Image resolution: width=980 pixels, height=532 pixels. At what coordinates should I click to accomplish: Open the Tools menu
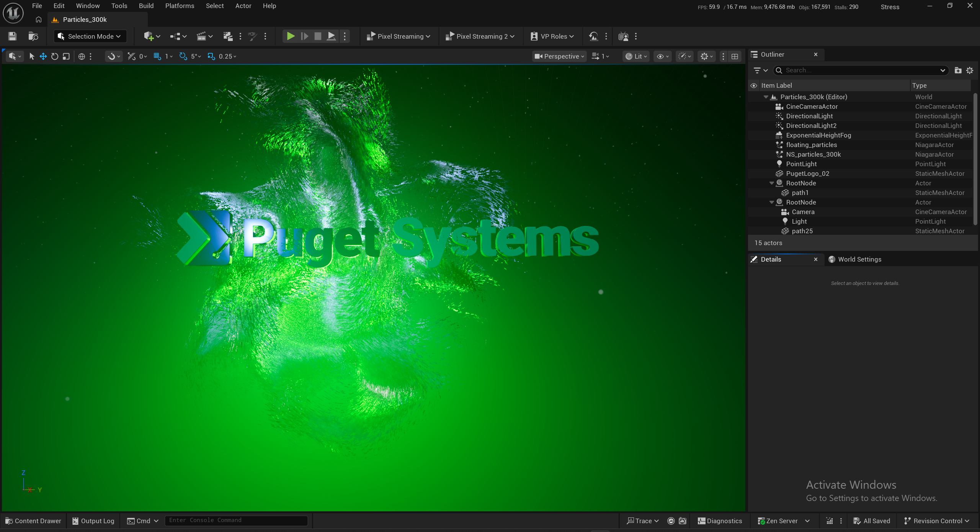click(119, 6)
